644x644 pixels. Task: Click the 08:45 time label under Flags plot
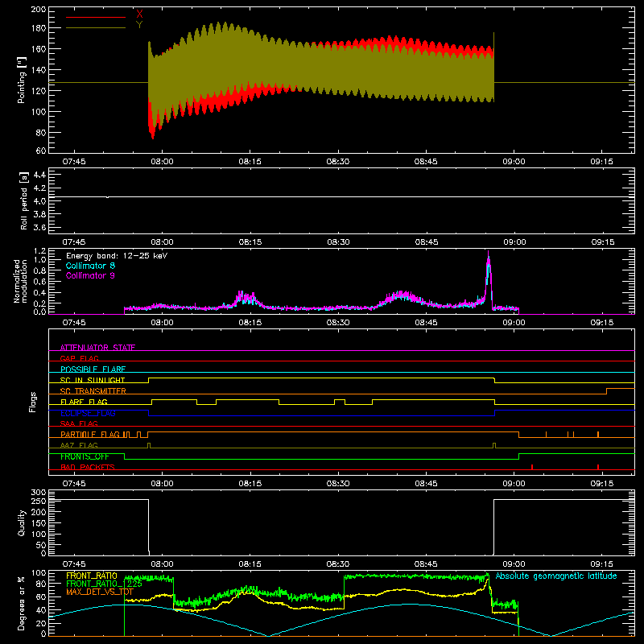point(426,484)
